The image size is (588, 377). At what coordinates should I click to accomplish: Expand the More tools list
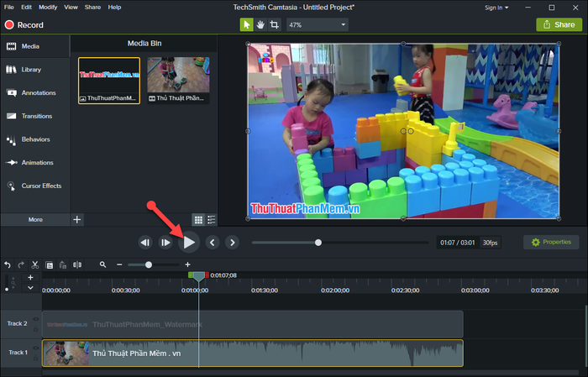pyautogui.click(x=35, y=220)
